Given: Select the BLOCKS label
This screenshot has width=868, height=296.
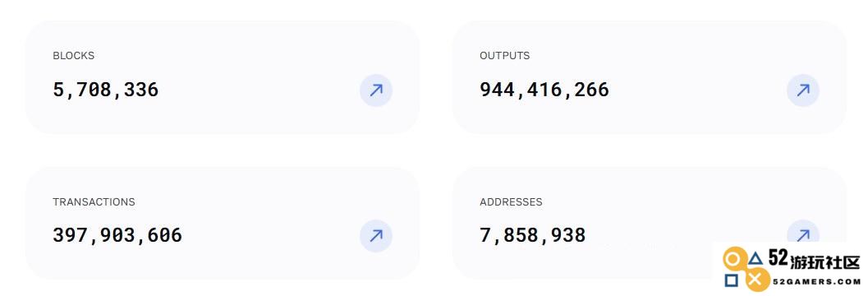Looking at the screenshot, I should pos(74,55).
